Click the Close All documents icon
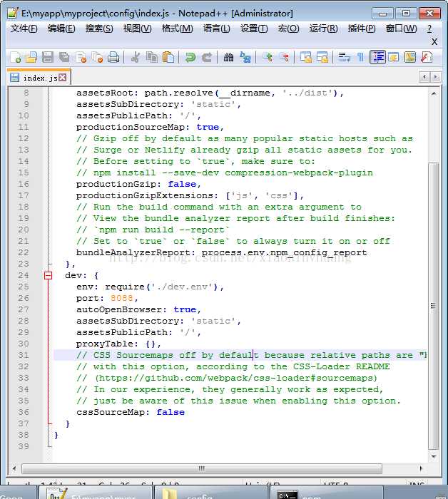This screenshot has width=448, height=499. pos(97,57)
